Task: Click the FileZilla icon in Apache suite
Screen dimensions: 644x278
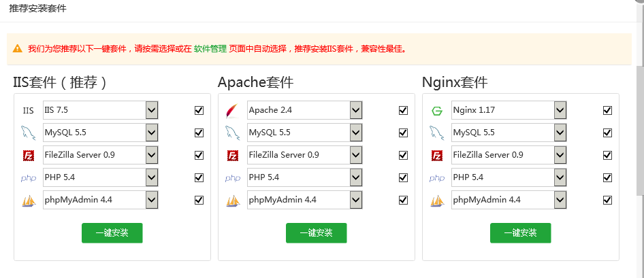Action: [x=232, y=156]
